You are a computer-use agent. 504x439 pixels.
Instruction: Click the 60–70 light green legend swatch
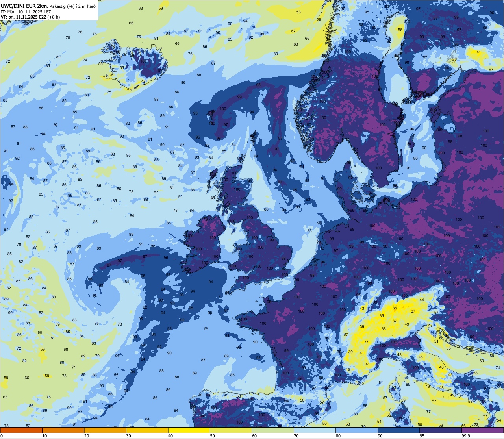(x=273, y=430)
